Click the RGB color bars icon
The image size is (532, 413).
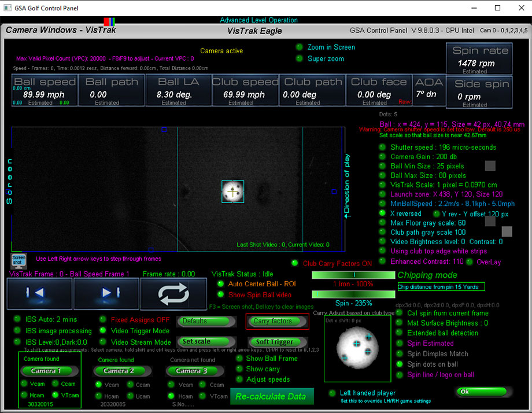click(109, 22)
